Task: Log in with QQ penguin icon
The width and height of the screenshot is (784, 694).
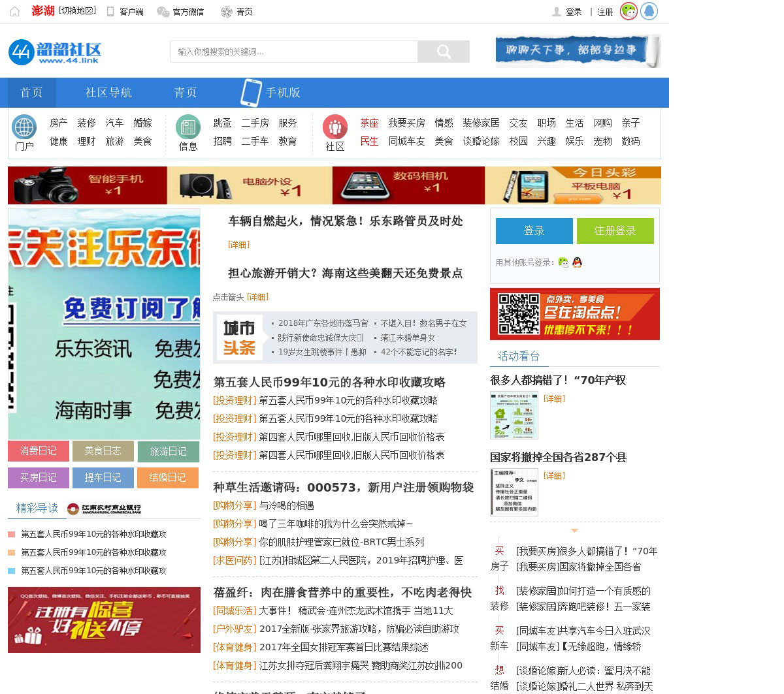Action: tap(577, 262)
